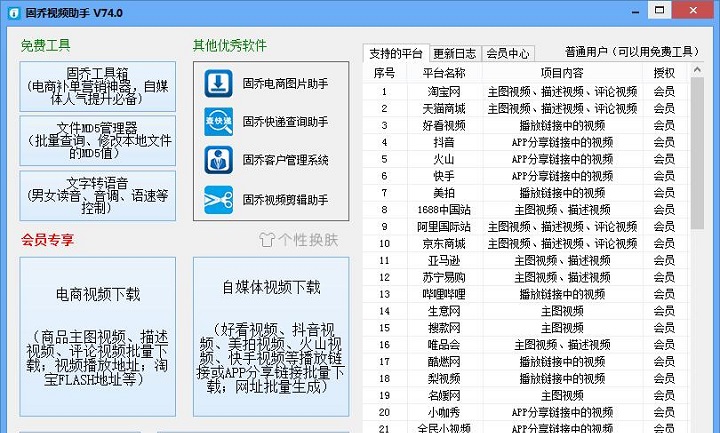720x433 pixels.
Task: Select the 梨视频 row
Action: (x=525, y=379)
